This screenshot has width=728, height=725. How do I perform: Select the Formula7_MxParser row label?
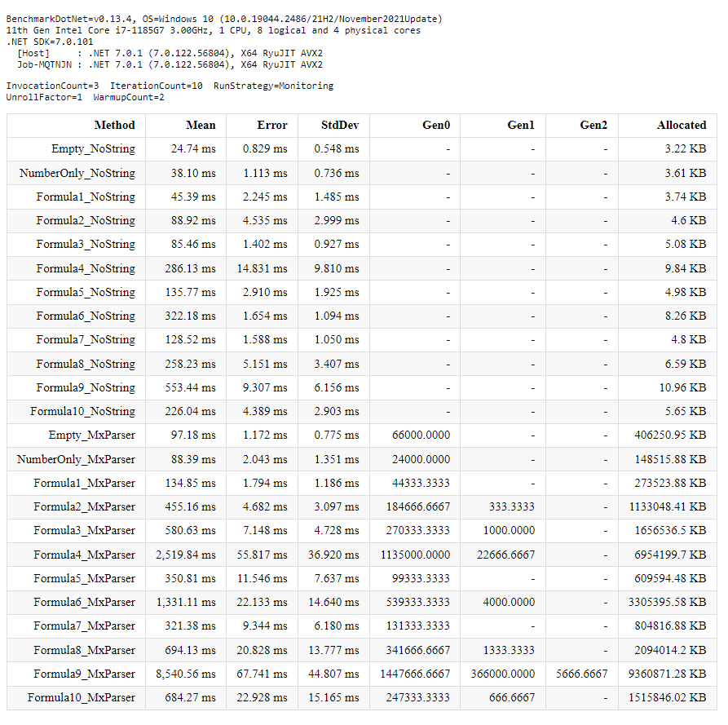pos(84,626)
